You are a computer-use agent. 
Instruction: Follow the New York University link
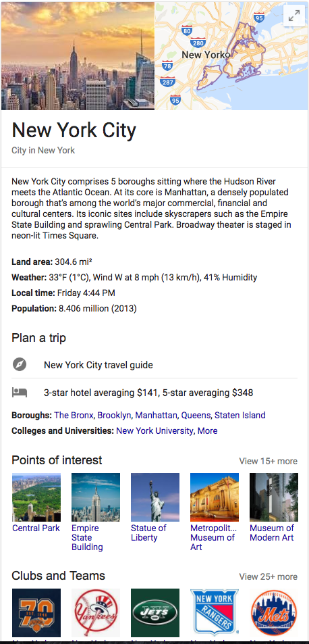point(154,430)
